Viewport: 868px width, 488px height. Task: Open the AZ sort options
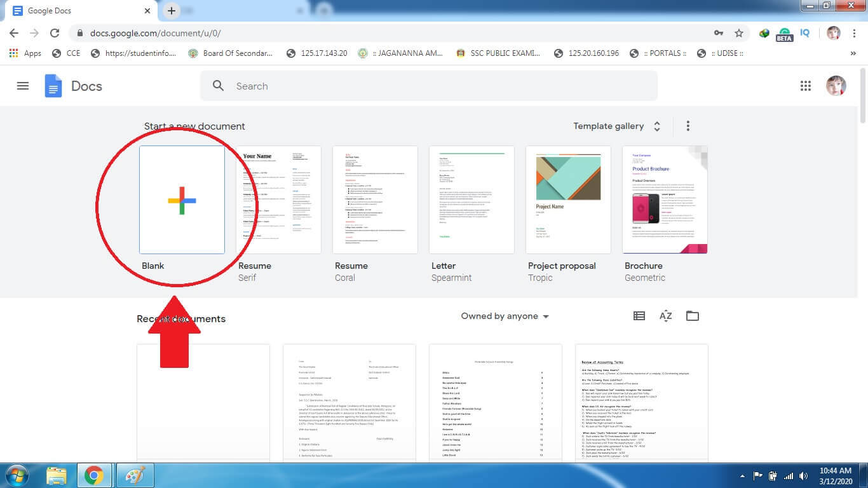point(666,316)
